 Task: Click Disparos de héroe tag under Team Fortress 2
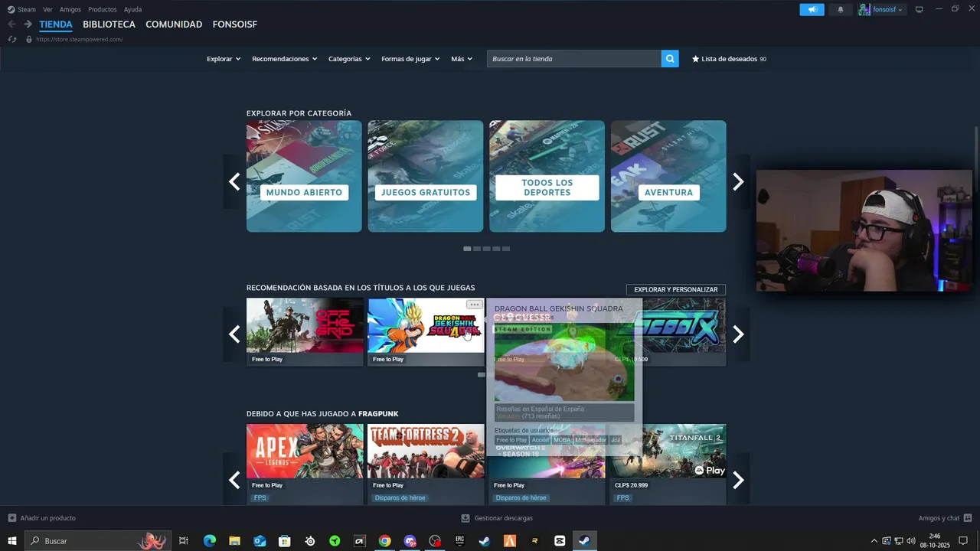pos(400,498)
